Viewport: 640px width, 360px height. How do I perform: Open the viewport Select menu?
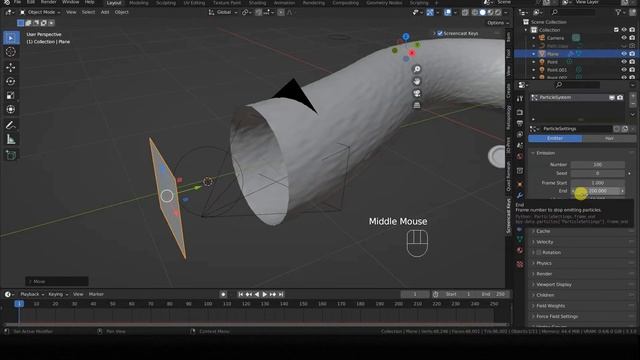click(x=88, y=12)
